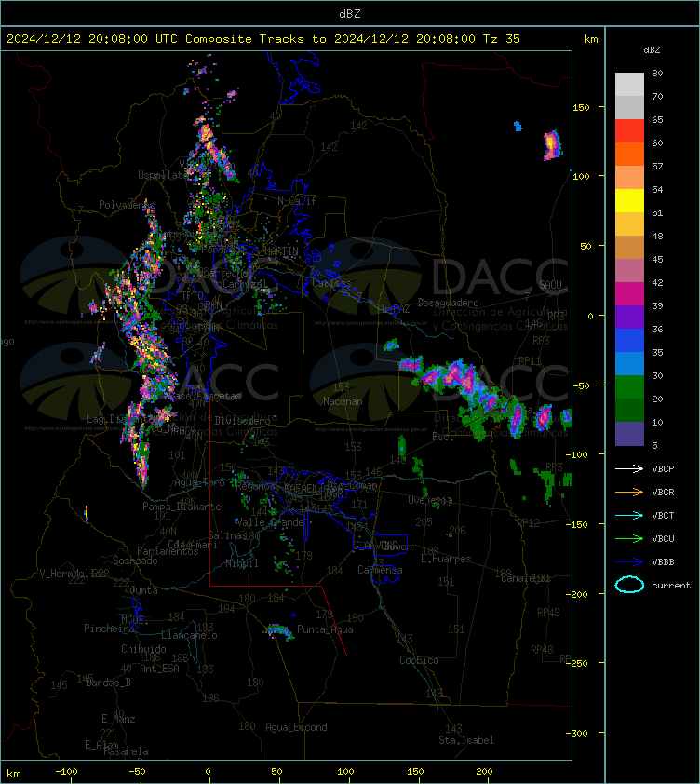Click the 'Tz 35' threshold text in the header

click(x=502, y=38)
